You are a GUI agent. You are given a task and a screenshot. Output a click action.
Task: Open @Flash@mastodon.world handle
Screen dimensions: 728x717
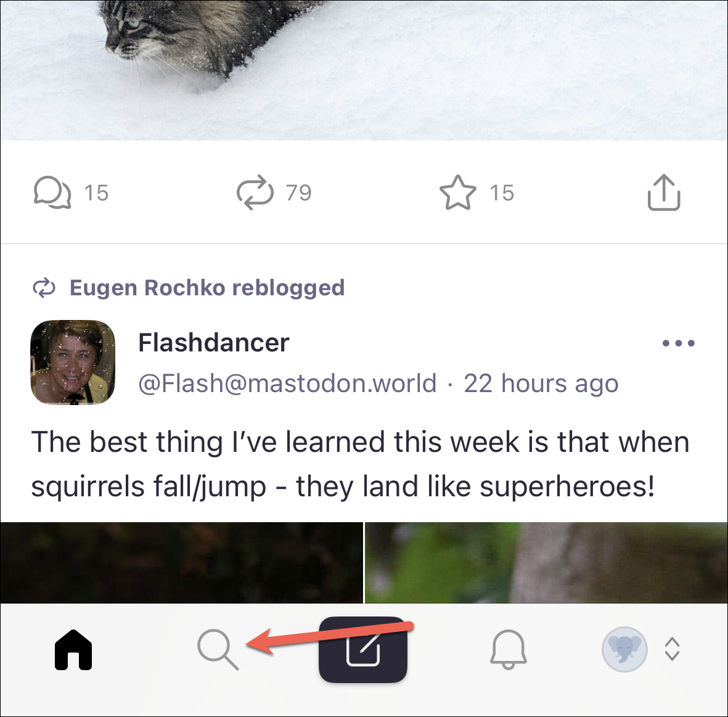(287, 383)
